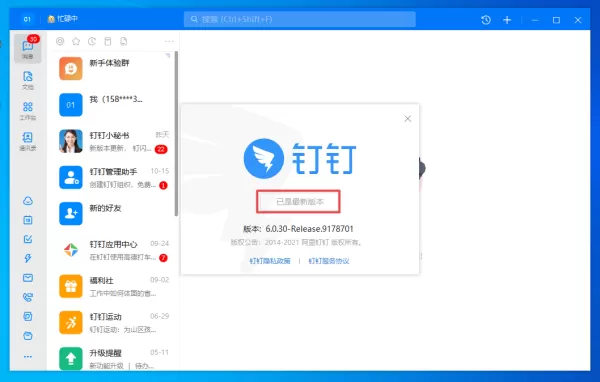Click the clock filter icon above chat list

coord(92,41)
